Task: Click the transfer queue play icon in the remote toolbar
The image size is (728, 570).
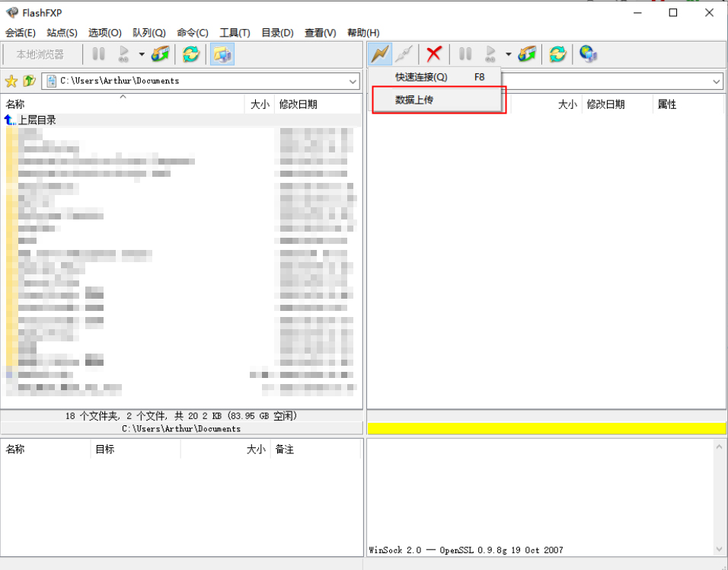Action: [x=490, y=54]
